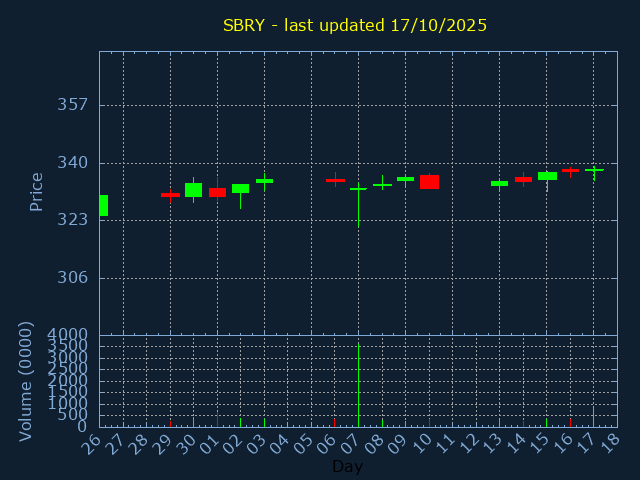Click the green candle with long wick on day 02

(x=240, y=188)
